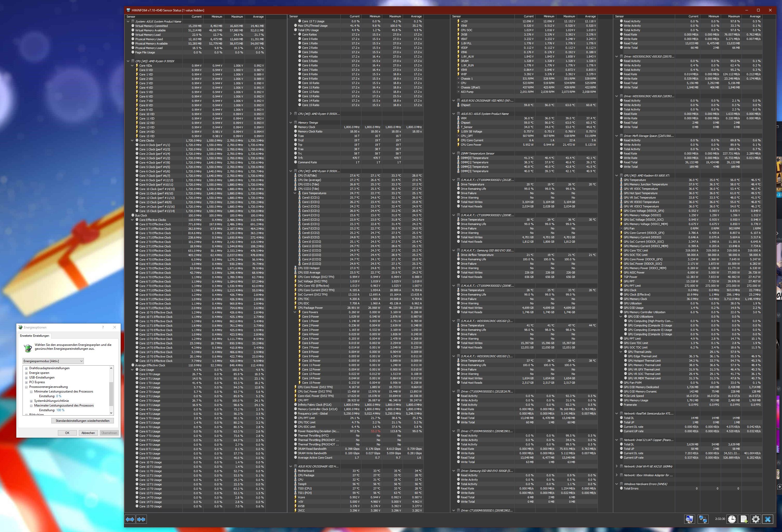Collapse the Memory Timings section

(291, 123)
